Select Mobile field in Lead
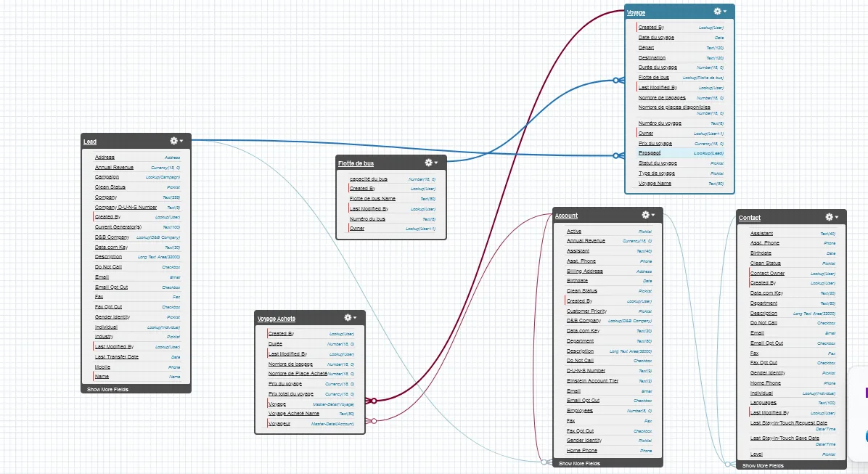868x474 pixels. (136, 367)
